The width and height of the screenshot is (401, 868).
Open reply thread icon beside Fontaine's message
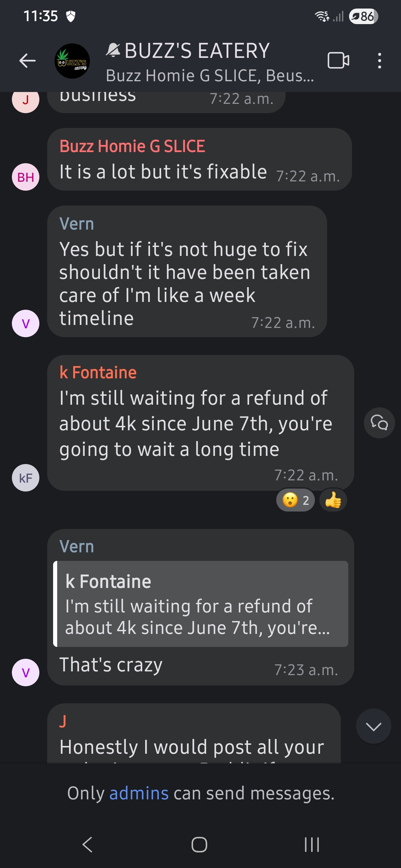(x=379, y=423)
